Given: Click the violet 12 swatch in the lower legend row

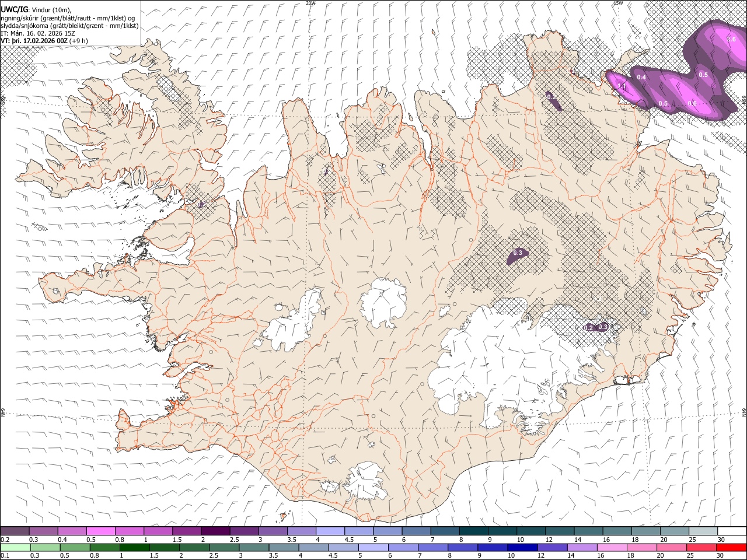Looking at the screenshot, I should (x=552, y=547).
